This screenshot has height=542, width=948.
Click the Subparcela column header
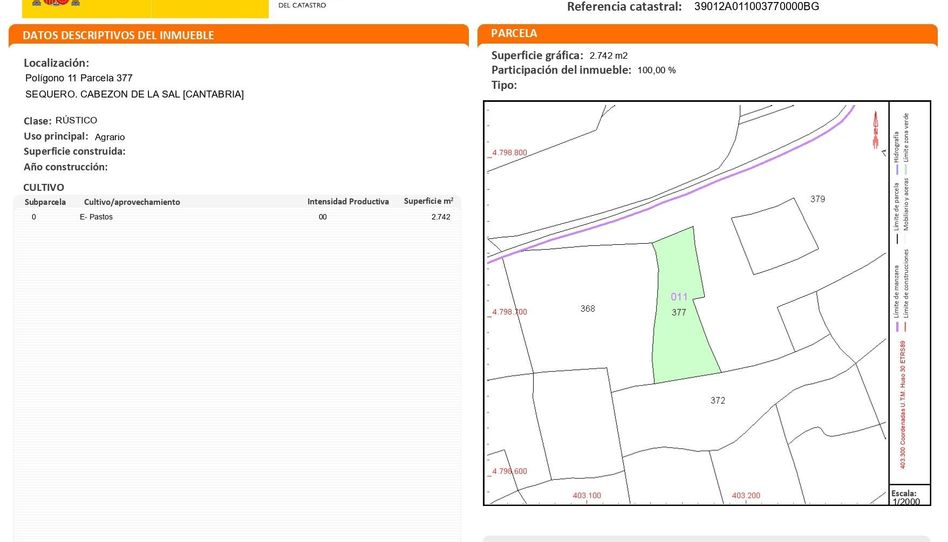pyautogui.click(x=45, y=202)
